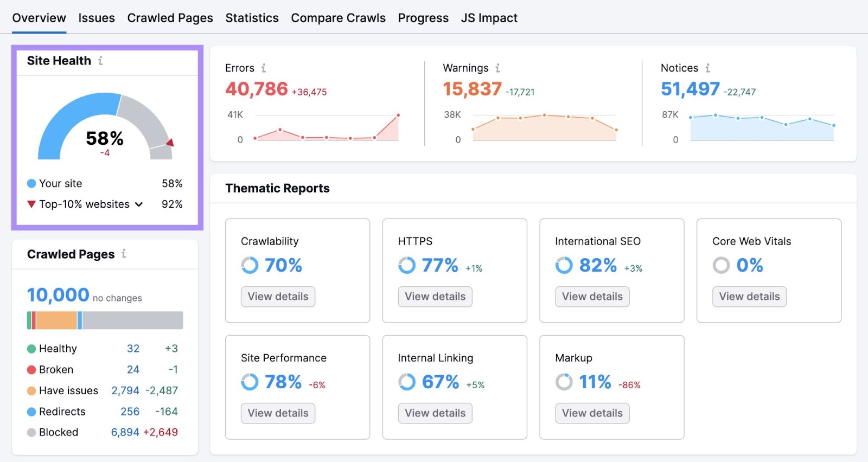View details for HTTPS report
The image size is (868, 462).
[x=435, y=297]
